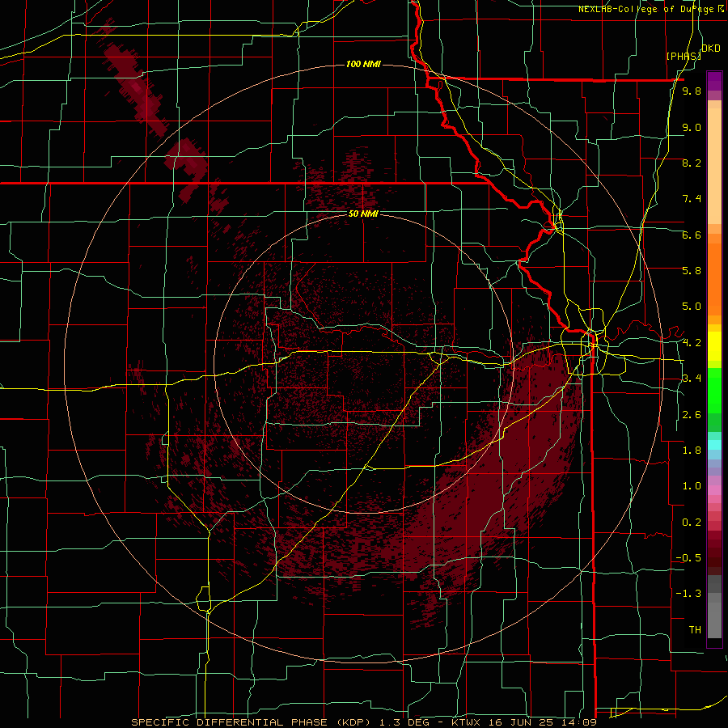Click the 9.8 value on the color scale
This screenshot has height=728, width=728.
pos(692,91)
